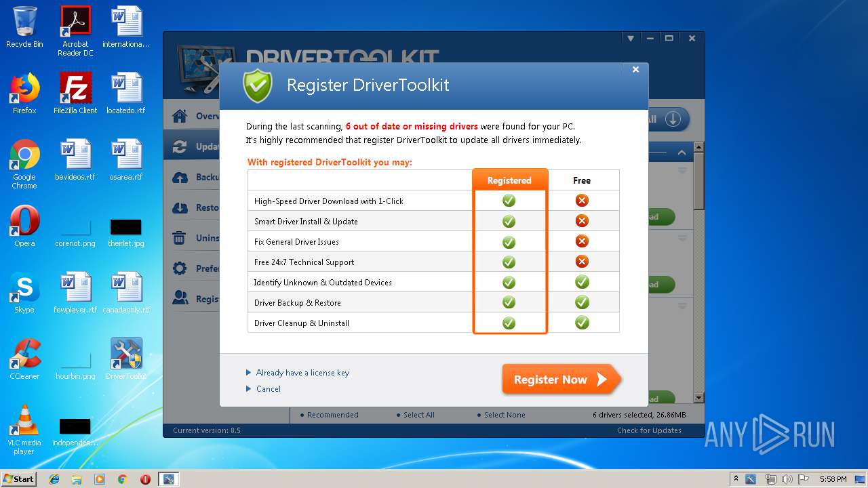The image size is (868, 488).
Task: Select locatedo.rtf file on desktop
Action: 126,94
